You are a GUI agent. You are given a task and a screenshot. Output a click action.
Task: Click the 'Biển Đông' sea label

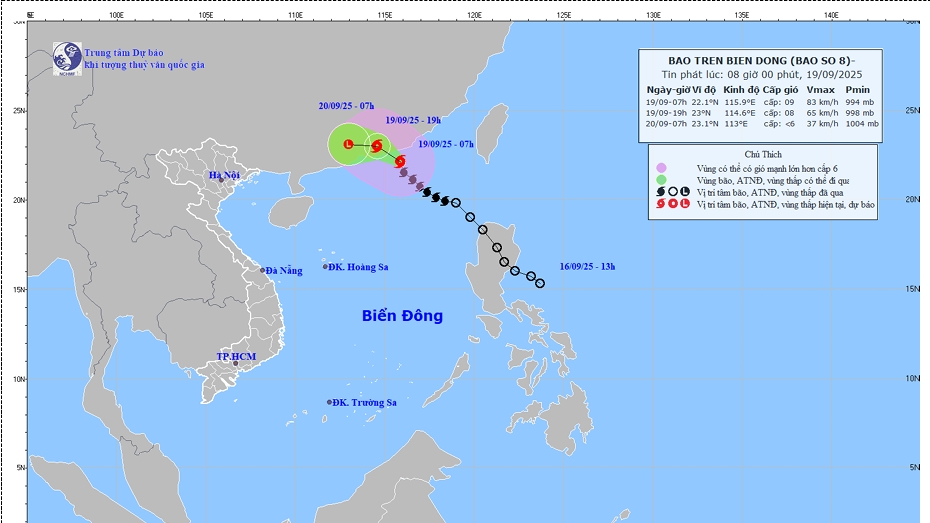402,316
